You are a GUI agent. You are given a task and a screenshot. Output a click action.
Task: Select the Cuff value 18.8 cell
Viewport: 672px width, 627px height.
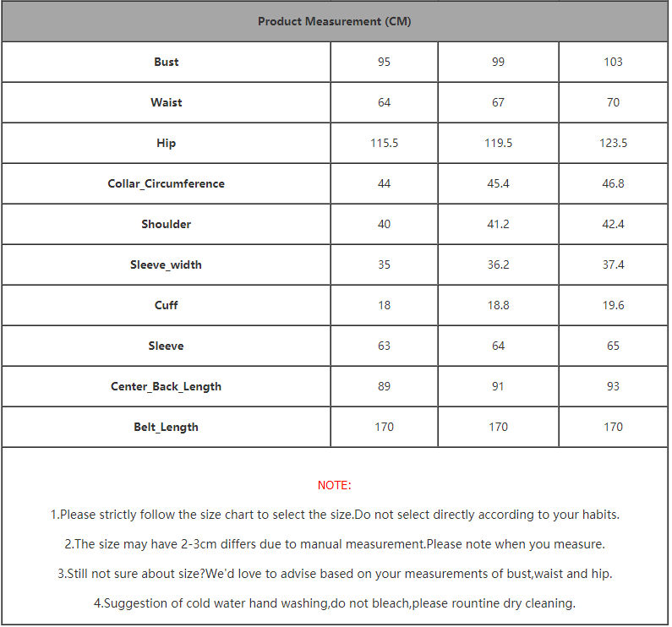tap(498, 305)
